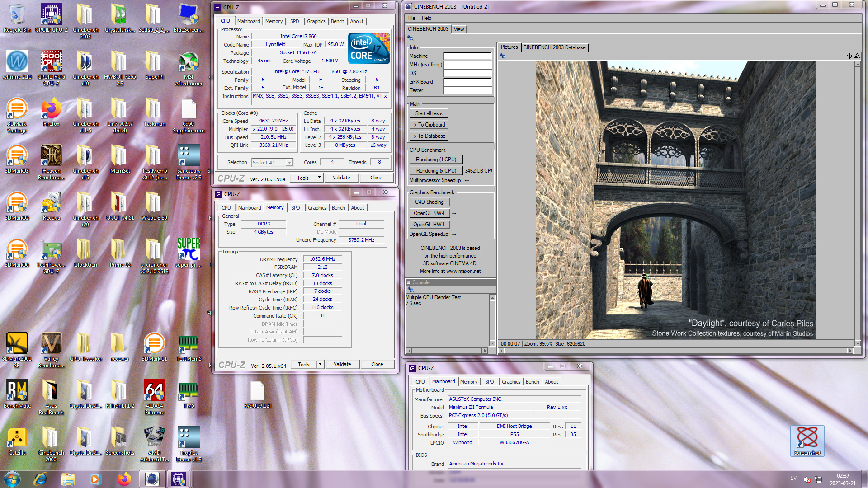Open Bench tab in top CPU-Z window
Image resolution: width=868 pixels, height=488 pixels.
[337, 21]
